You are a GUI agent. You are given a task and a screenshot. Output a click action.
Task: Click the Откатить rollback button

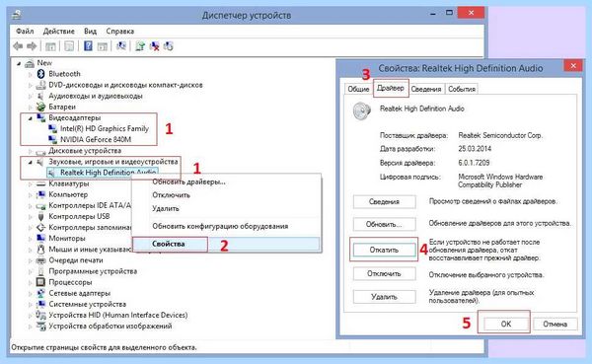coord(385,250)
